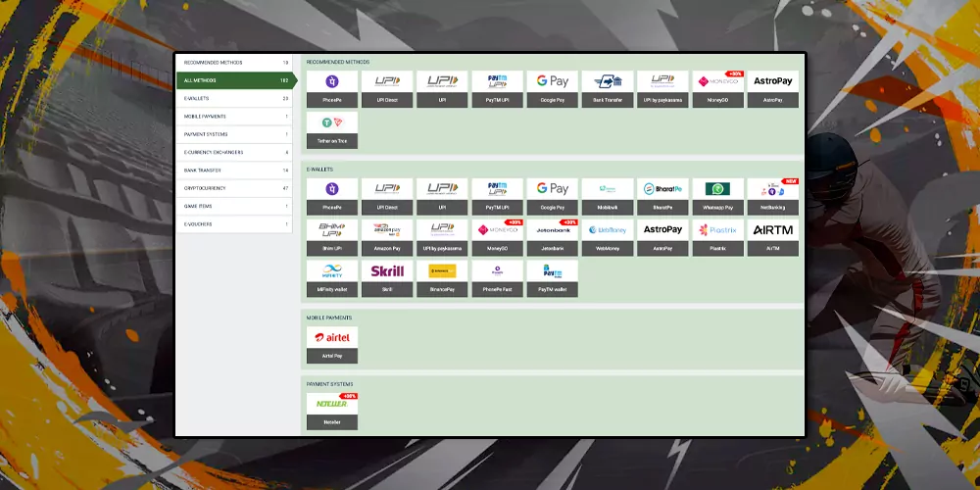
Task: Open the E-Vouchers category
Action: click(x=234, y=224)
